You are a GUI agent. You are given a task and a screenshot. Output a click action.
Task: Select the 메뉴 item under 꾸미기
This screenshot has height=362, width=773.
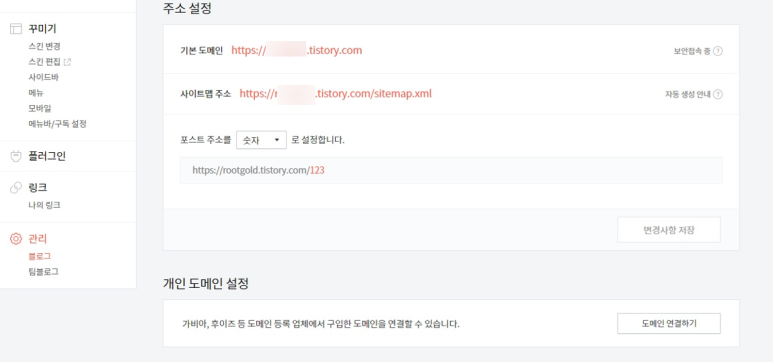[36, 92]
